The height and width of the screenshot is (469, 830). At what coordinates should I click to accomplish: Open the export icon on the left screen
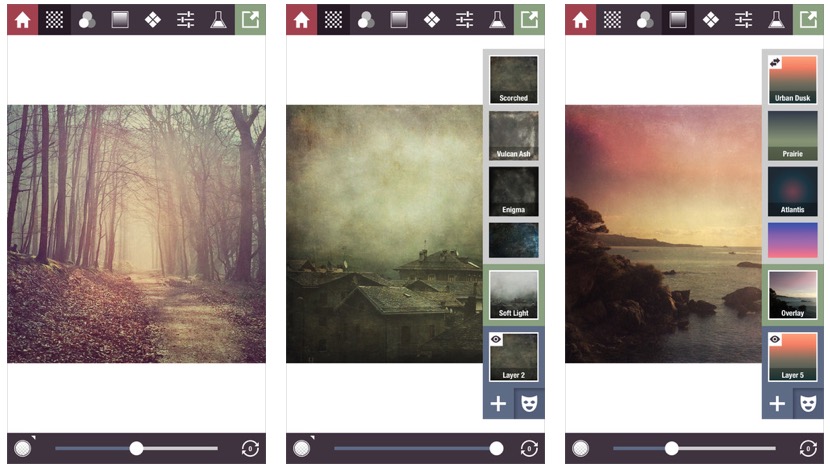coord(250,19)
